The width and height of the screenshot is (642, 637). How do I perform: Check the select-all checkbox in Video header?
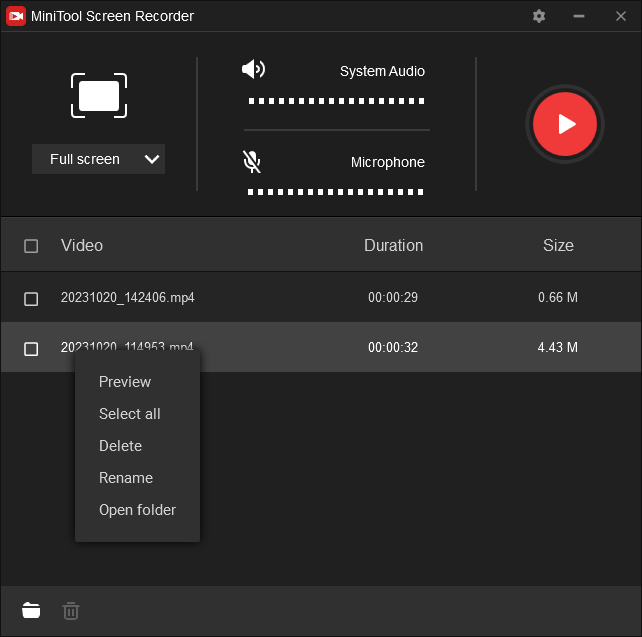tap(31, 246)
